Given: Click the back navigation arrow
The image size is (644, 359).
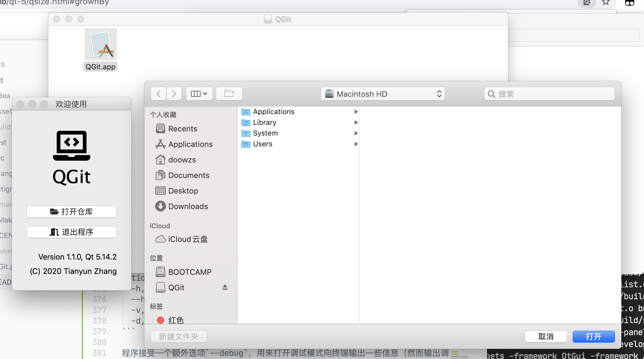Looking at the screenshot, I should [x=158, y=94].
